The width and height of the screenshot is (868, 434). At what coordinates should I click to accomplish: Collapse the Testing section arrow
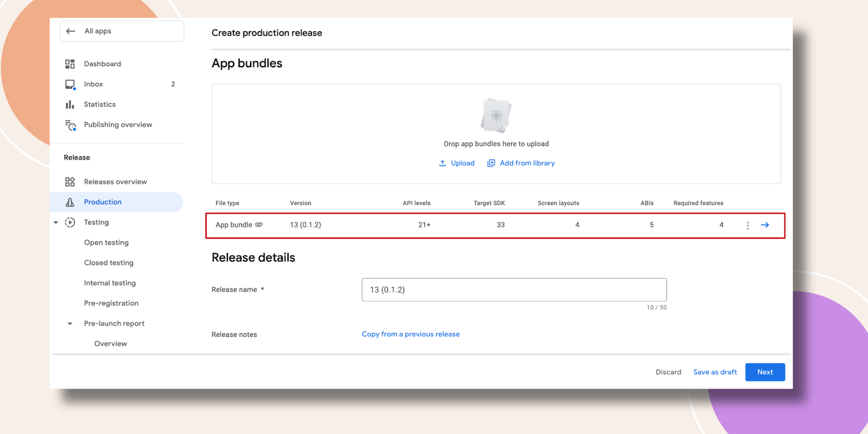pyautogui.click(x=56, y=222)
